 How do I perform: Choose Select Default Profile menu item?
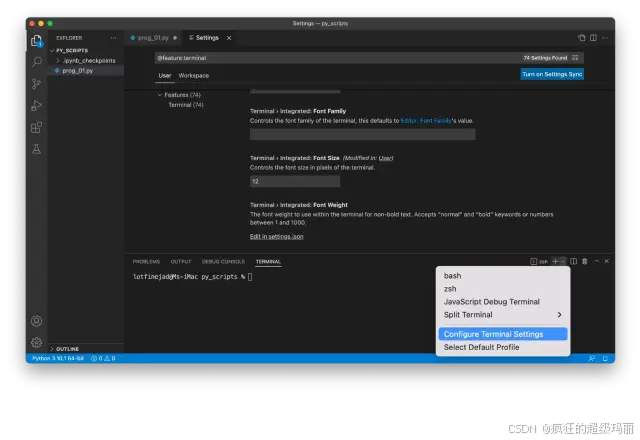tap(503, 347)
